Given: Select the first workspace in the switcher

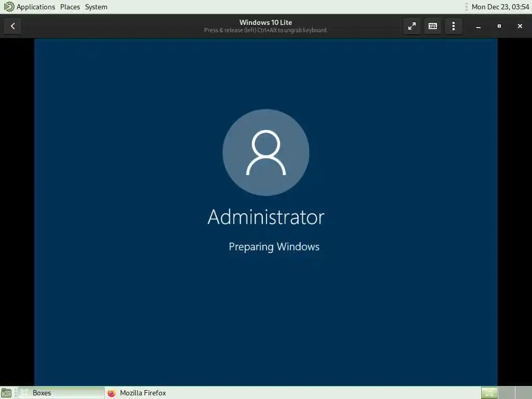Looking at the screenshot, I should (489, 393).
